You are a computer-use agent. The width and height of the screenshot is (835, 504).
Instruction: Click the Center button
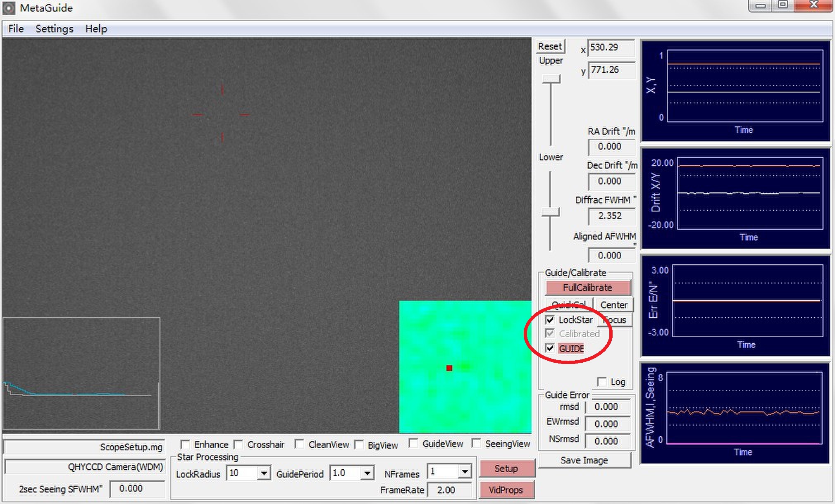pos(613,304)
